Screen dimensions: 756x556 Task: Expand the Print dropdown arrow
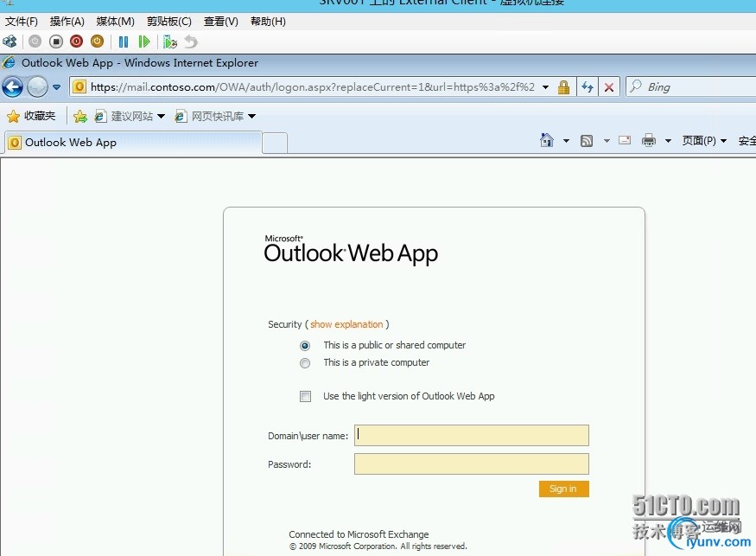coord(668,141)
